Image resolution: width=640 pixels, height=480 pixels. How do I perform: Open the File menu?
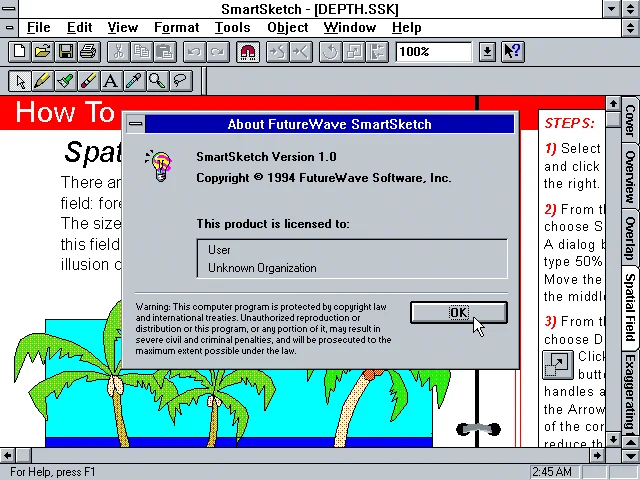coord(38,27)
